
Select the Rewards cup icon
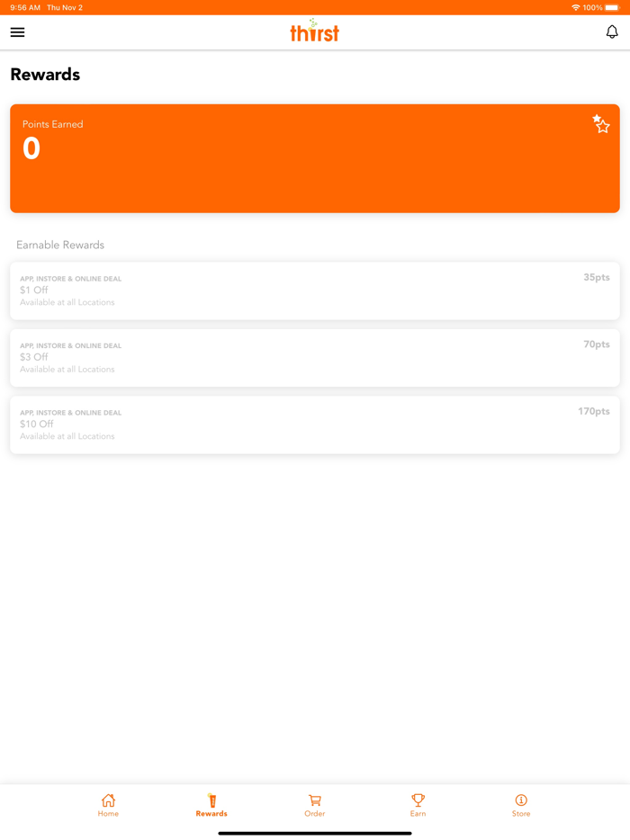(x=211, y=800)
